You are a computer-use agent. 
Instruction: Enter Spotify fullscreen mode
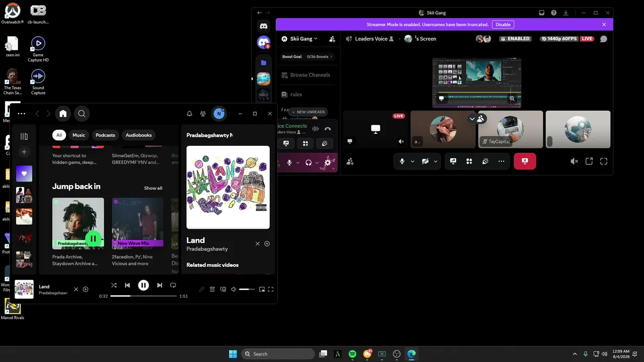coord(271,289)
